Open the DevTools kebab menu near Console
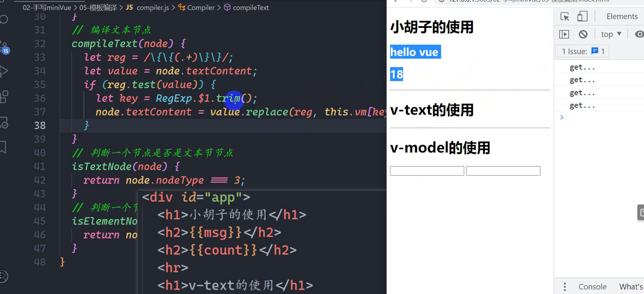The width and height of the screenshot is (644, 294). tap(565, 286)
